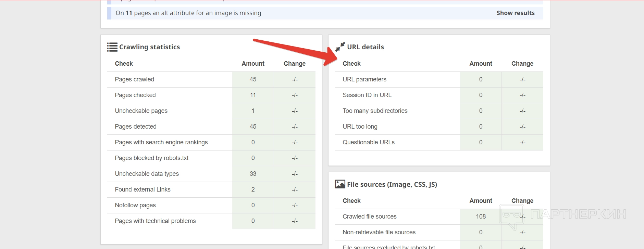644x249 pixels.
Task: Open Non-retrievable file sources row
Action: (379, 232)
